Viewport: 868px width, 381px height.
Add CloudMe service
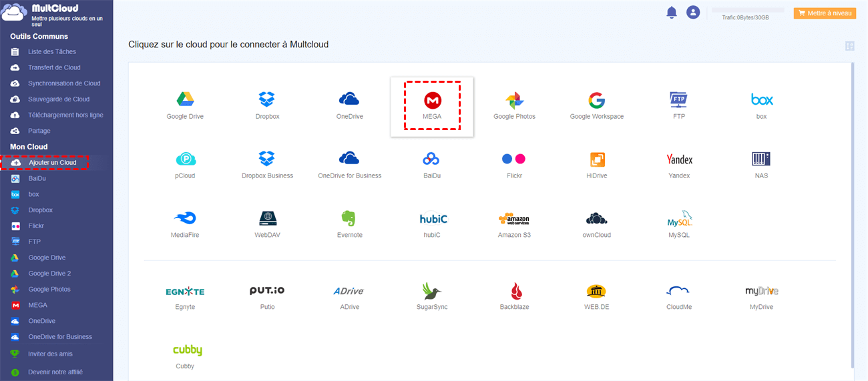[678, 290]
